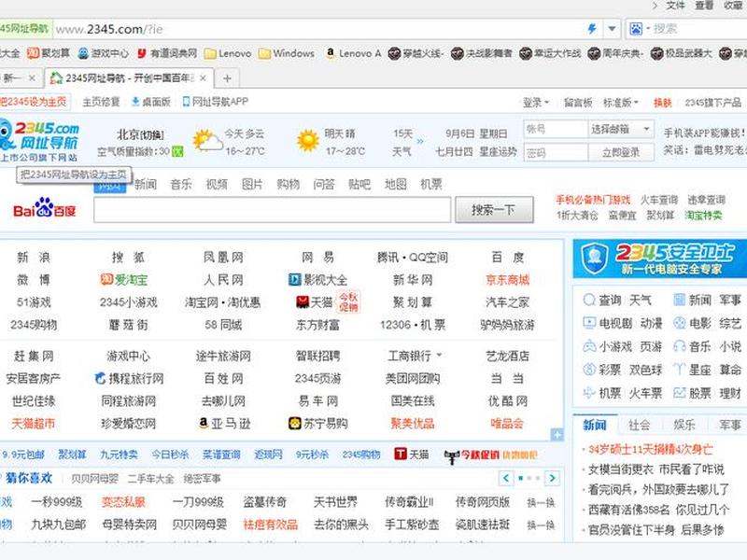Click the 2345安全卫士 banner
This screenshot has width=747, height=560.
(x=660, y=259)
